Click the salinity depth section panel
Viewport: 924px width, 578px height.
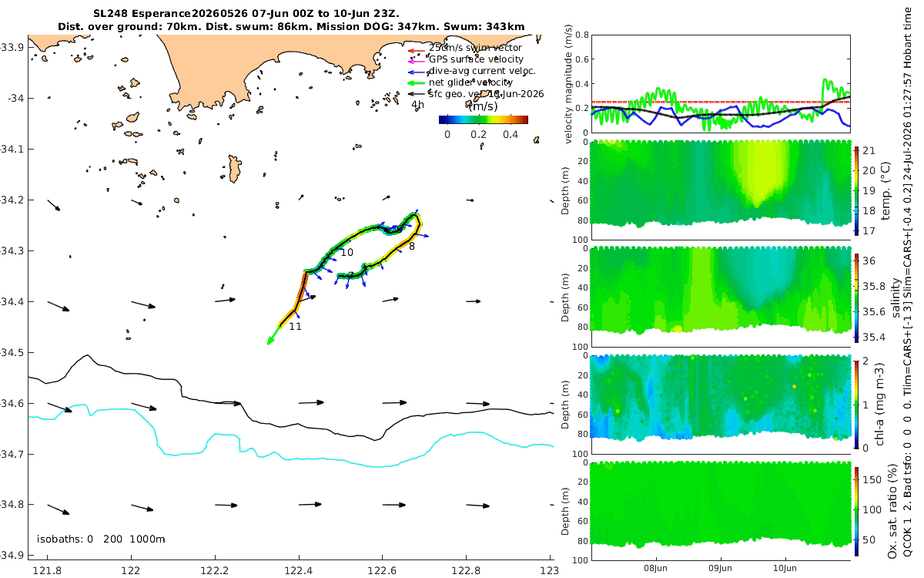(x=720, y=291)
